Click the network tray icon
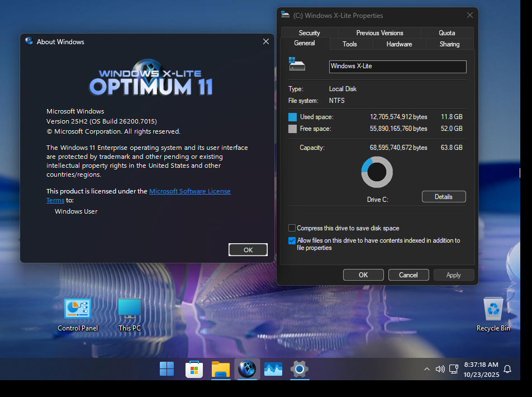 (x=454, y=369)
